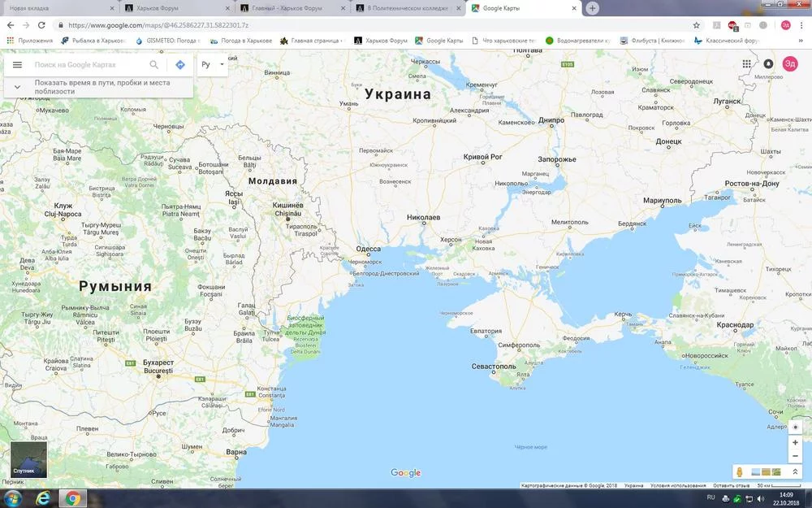Go forward in browser history

click(x=26, y=25)
